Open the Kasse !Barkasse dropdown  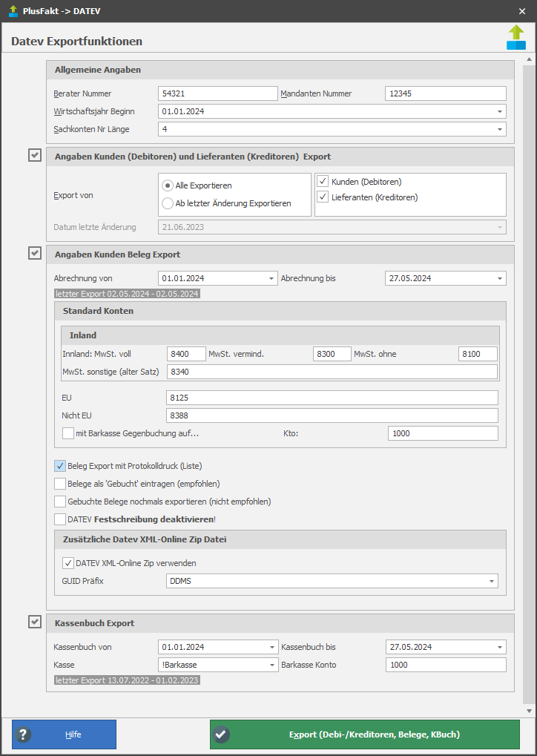click(271, 665)
